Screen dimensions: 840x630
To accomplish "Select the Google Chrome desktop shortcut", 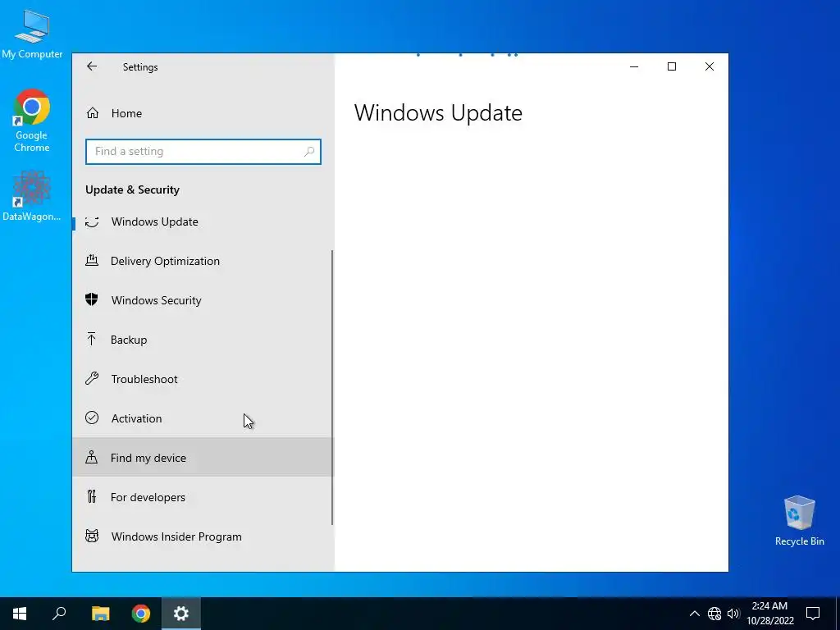I will point(32,121).
